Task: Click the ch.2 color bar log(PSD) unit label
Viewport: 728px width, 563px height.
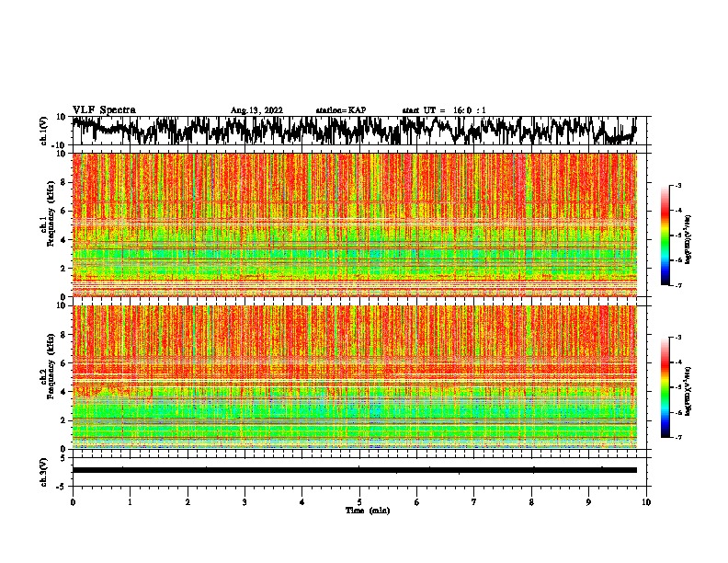Action: pyautogui.click(x=688, y=392)
